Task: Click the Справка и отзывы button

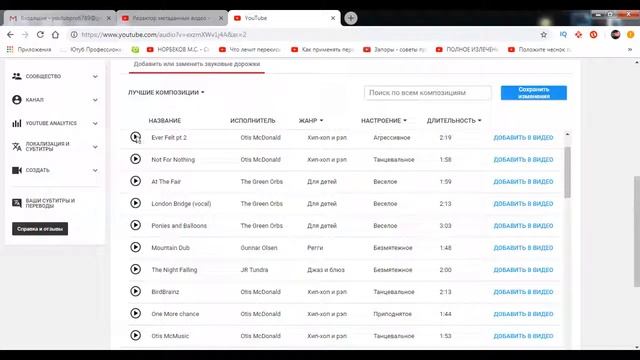Action: 40,229
